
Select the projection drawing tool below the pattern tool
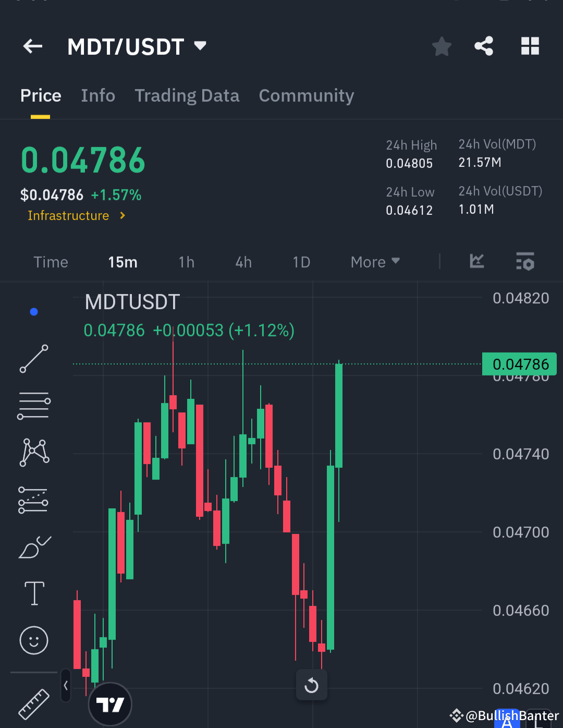pos(34,500)
